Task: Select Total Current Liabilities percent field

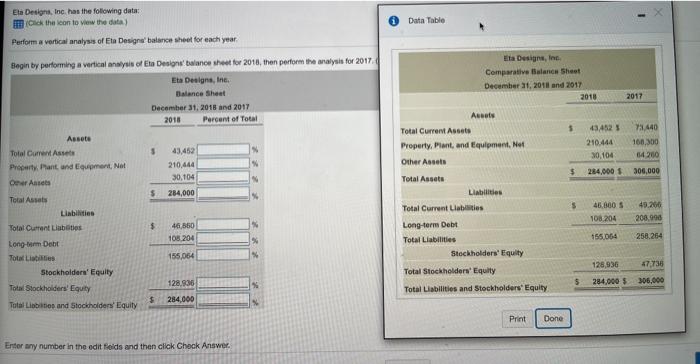Action: (223, 224)
